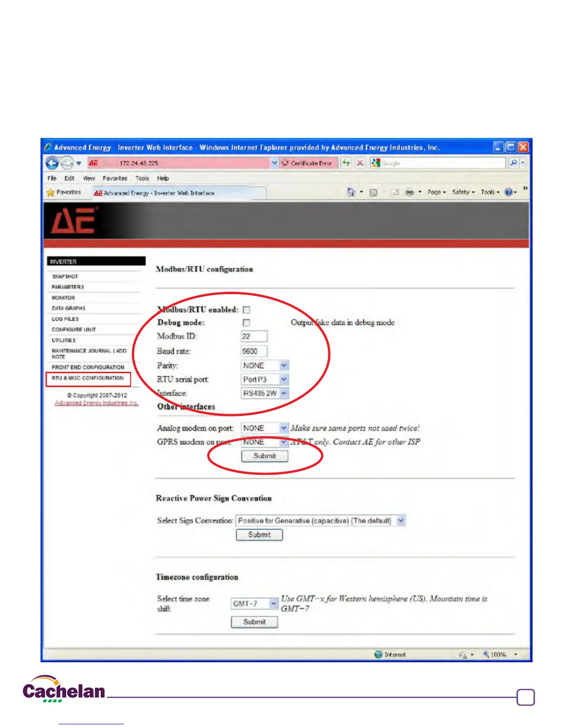The width and height of the screenshot is (563, 728).
Task: Click Submit under Timezone configuration
Action: [254, 622]
